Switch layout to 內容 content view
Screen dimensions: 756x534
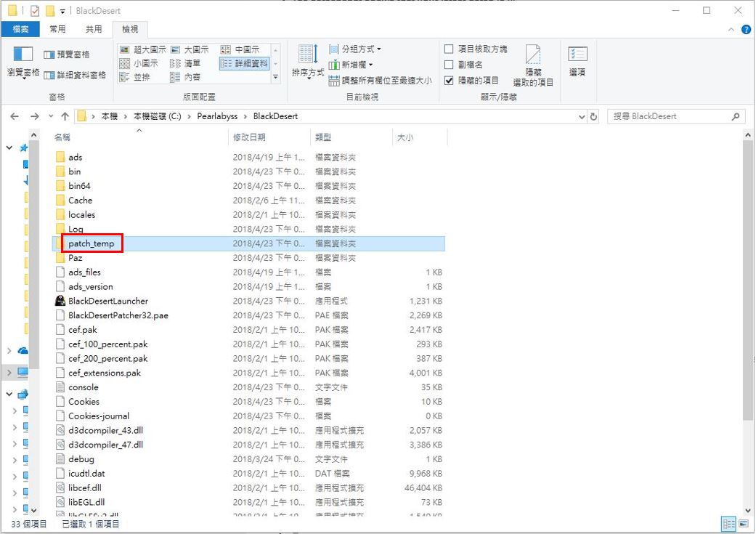click(185, 77)
